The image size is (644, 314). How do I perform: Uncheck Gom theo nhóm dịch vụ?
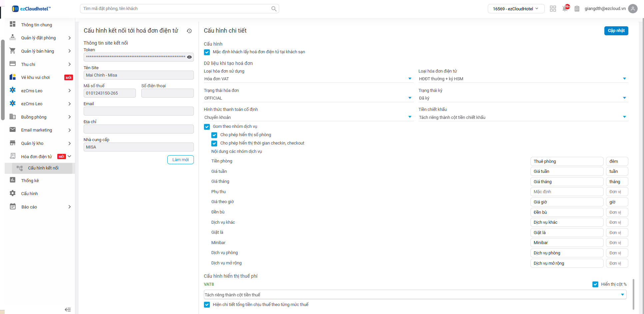pos(207,127)
